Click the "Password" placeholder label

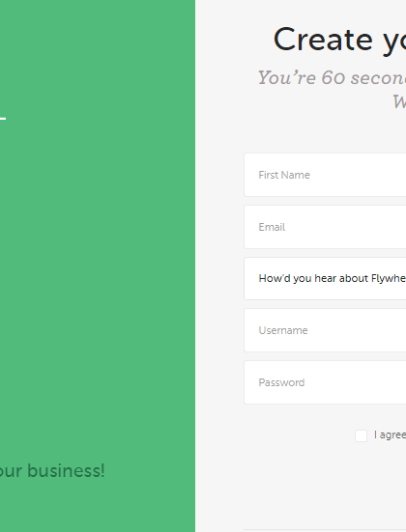coord(281,382)
